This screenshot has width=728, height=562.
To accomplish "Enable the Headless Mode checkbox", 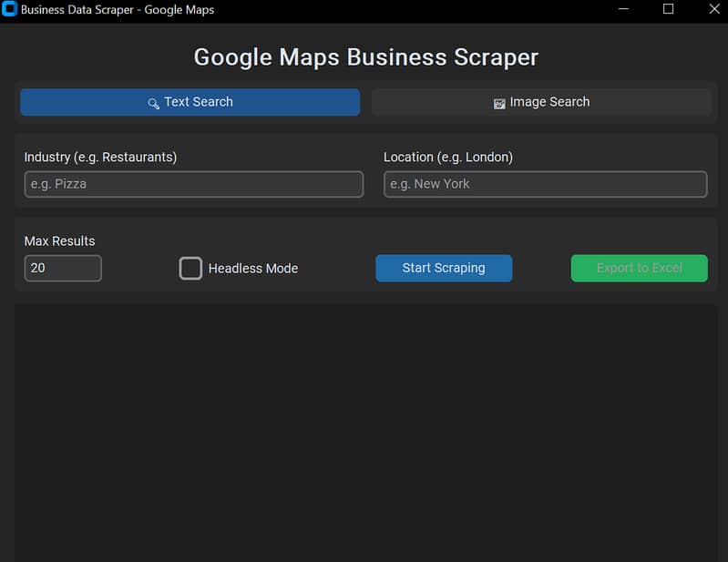I will click(x=190, y=268).
